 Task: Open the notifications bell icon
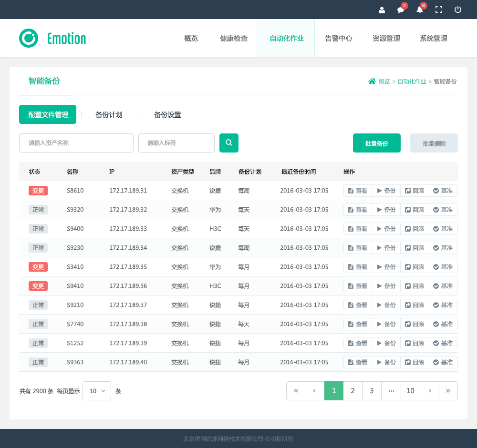click(420, 10)
